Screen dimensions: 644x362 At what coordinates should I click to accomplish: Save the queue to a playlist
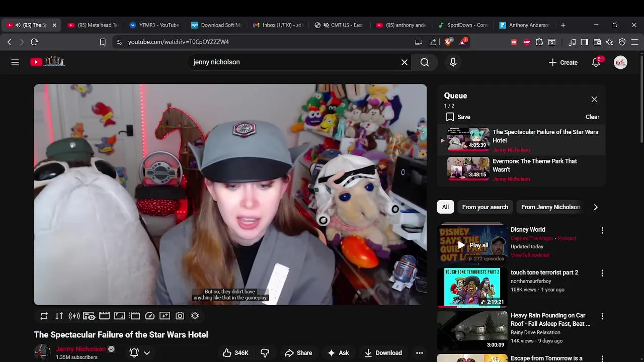[458, 117]
